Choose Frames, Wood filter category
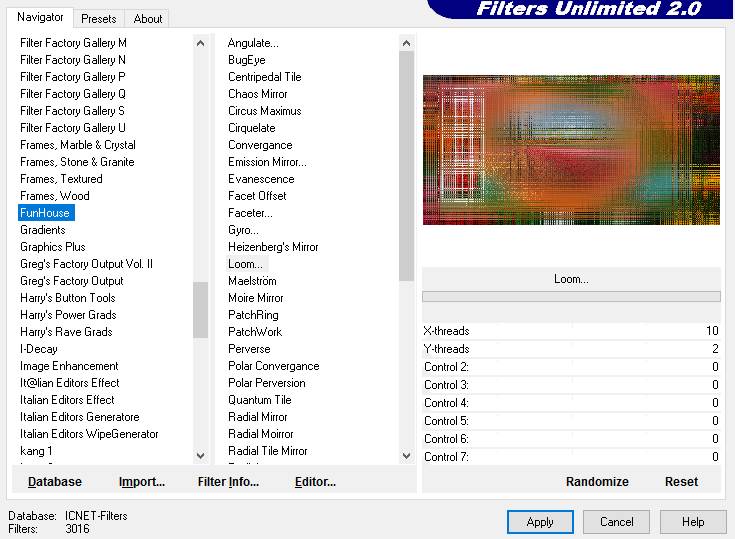Viewport: 735px width, 539px height. click(x=55, y=196)
